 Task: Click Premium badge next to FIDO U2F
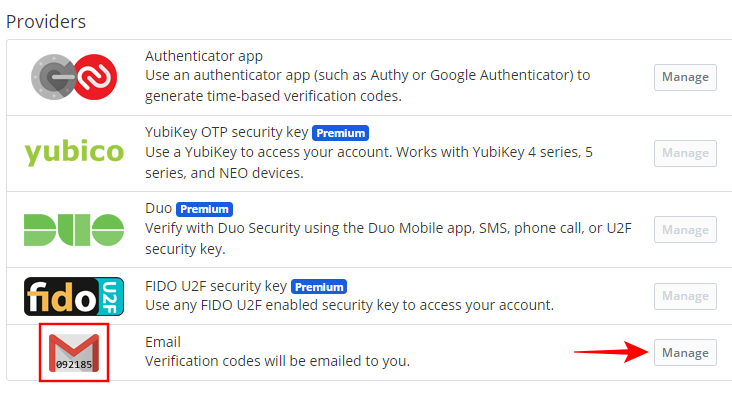click(319, 286)
